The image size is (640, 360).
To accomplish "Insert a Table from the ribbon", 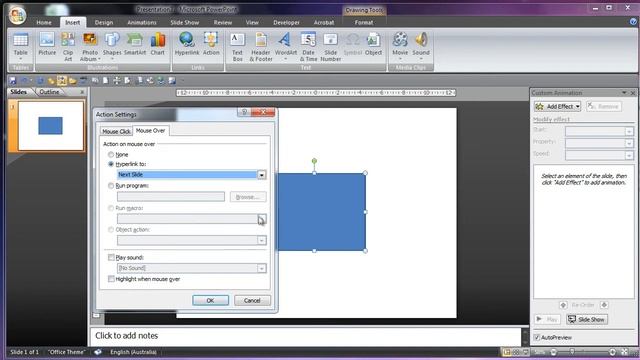I will point(20,46).
